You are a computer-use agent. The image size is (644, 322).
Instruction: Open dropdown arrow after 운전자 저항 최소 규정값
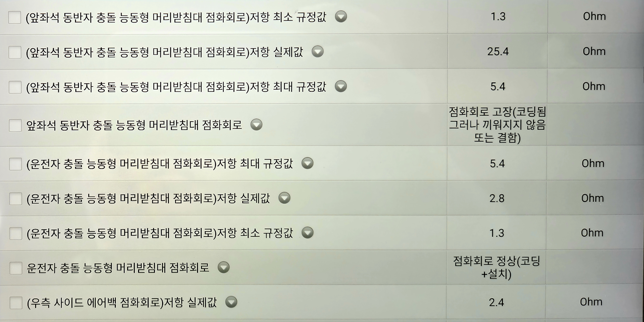click(x=308, y=233)
